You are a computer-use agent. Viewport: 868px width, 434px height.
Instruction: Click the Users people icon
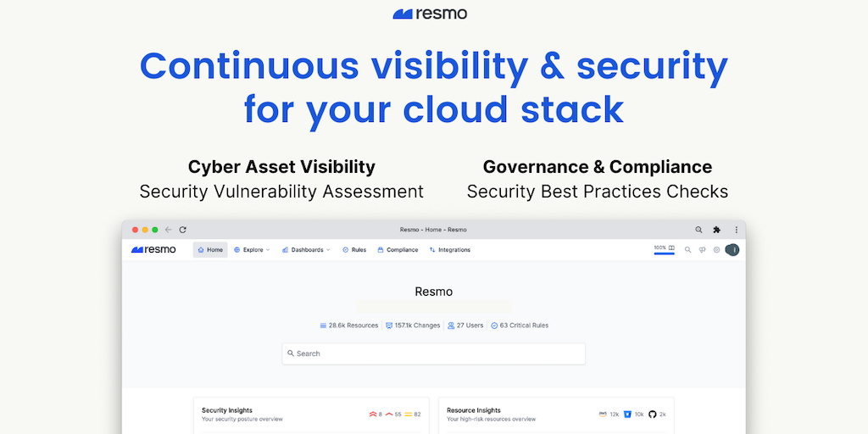[x=451, y=325]
